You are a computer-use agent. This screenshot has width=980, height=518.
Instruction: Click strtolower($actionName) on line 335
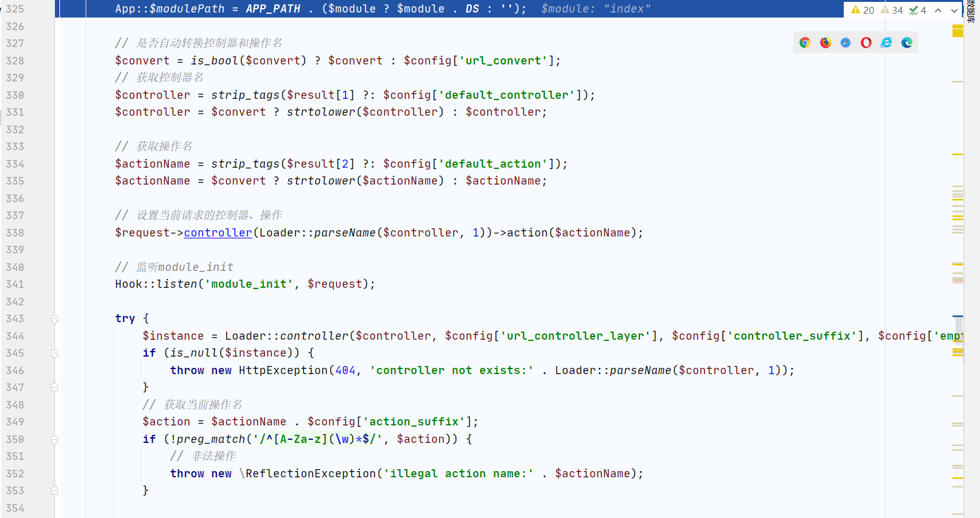[366, 181]
